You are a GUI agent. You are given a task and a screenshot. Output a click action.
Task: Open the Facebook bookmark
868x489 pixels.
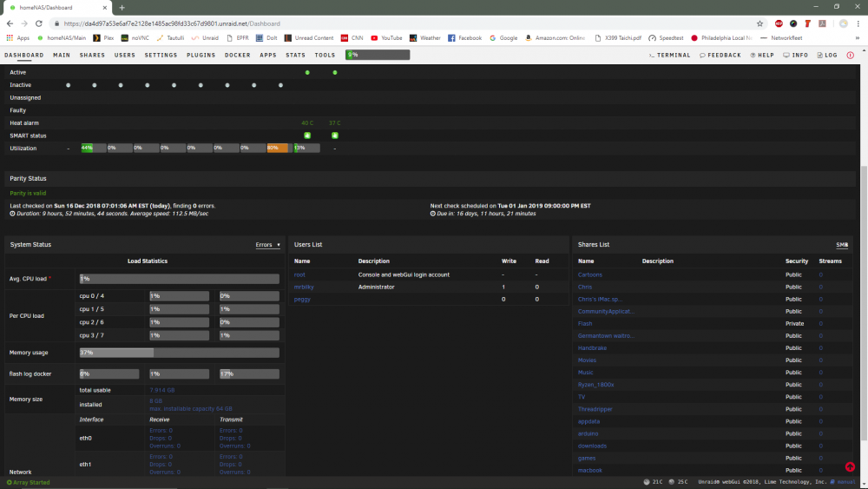click(x=464, y=38)
